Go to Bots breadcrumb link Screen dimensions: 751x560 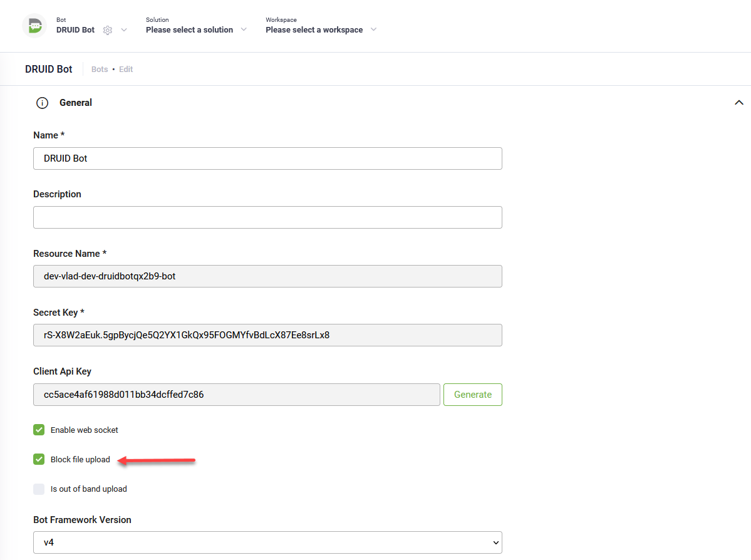click(x=100, y=70)
